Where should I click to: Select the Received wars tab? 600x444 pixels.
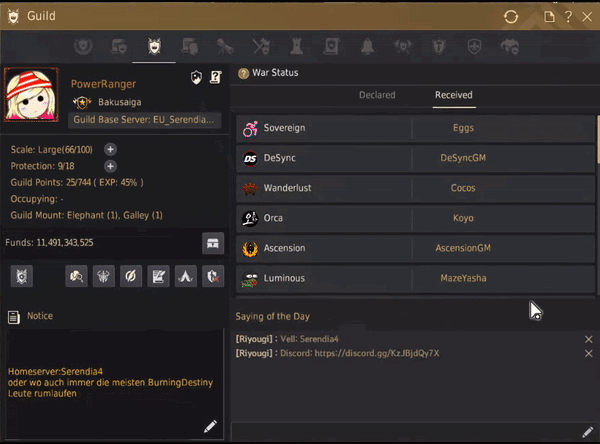point(453,96)
